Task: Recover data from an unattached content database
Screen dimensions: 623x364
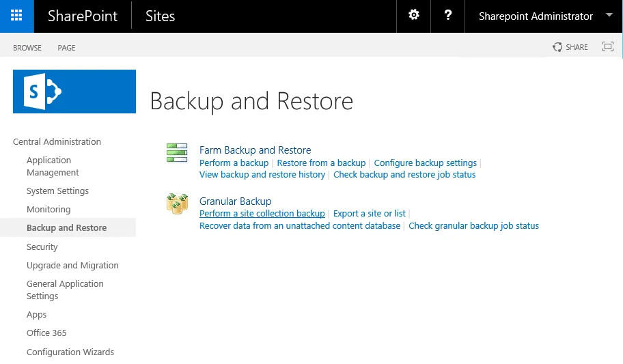Action: 300,226
